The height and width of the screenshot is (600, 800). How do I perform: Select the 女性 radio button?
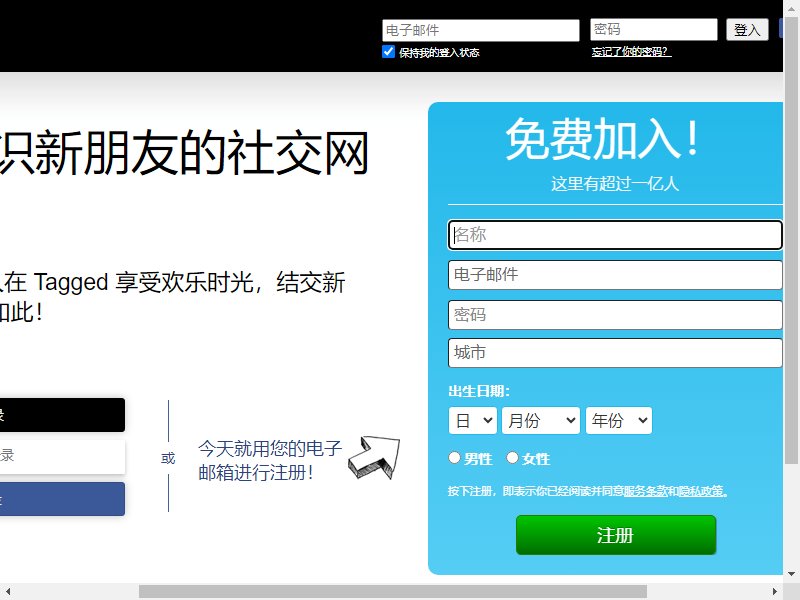tap(512, 458)
